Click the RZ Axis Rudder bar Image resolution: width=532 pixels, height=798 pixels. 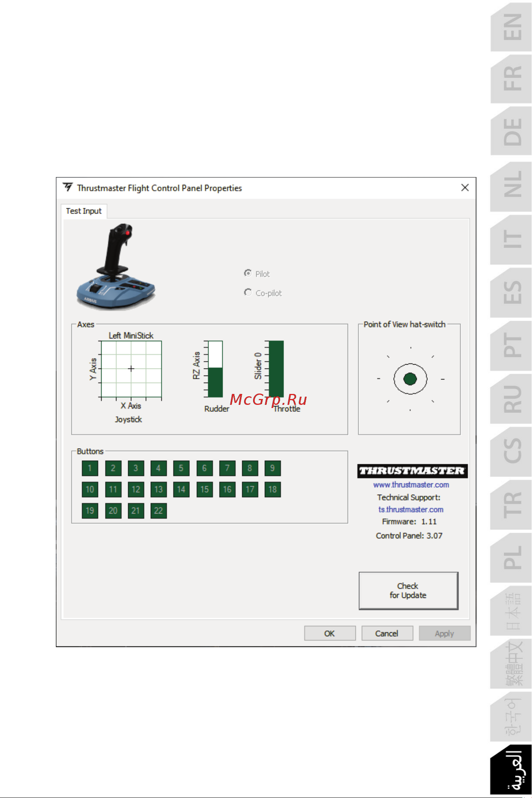pyautogui.click(x=215, y=369)
